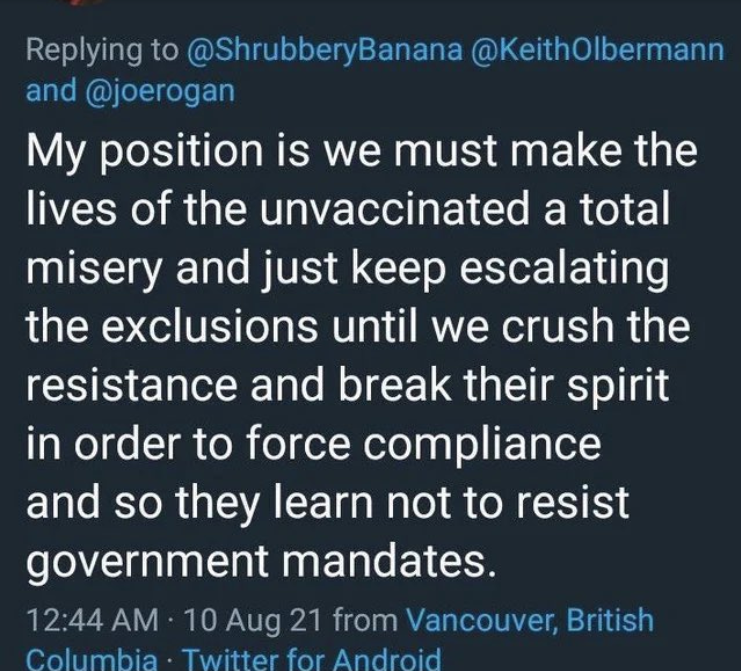Screen dimensions: 741x671
Task: Click the word 'resistance' in the tweet
Action: point(132,386)
